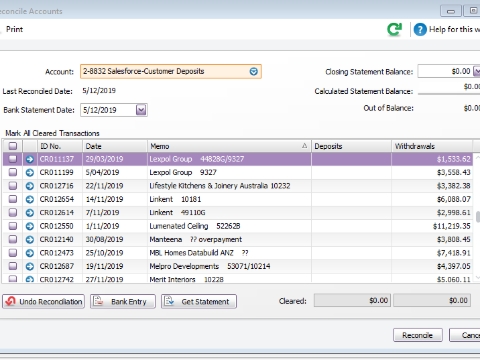Click the Bank Entry button

pos(123,301)
